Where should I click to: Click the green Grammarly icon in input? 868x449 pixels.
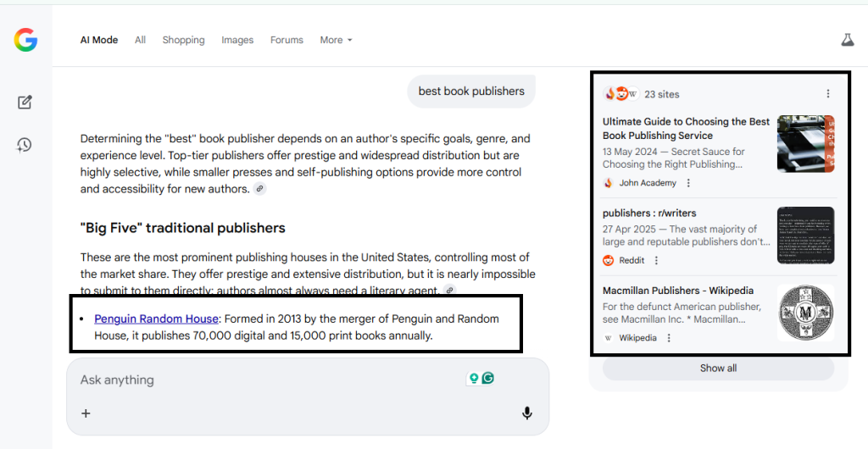[488, 379]
